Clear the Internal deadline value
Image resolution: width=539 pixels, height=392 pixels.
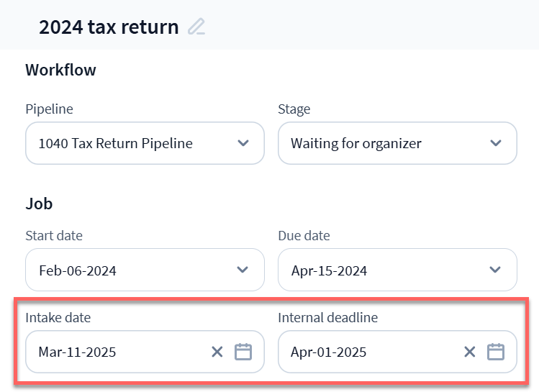(x=470, y=352)
